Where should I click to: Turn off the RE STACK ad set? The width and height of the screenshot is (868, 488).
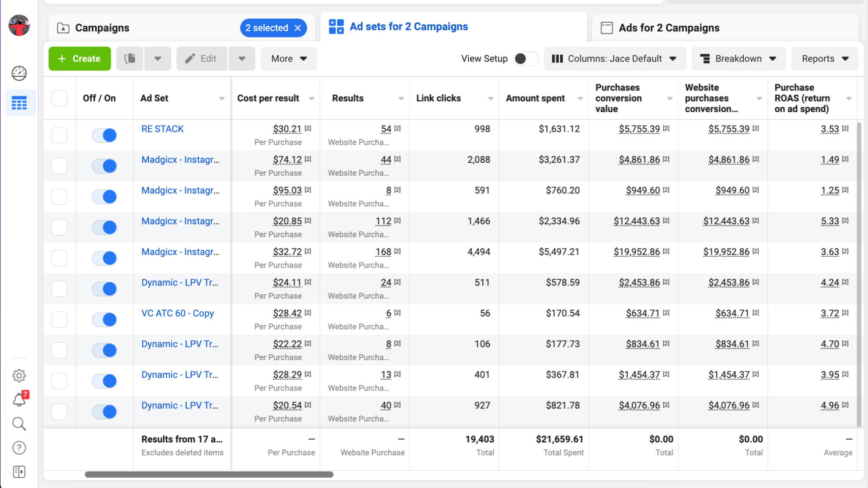click(x=104, y=135)
